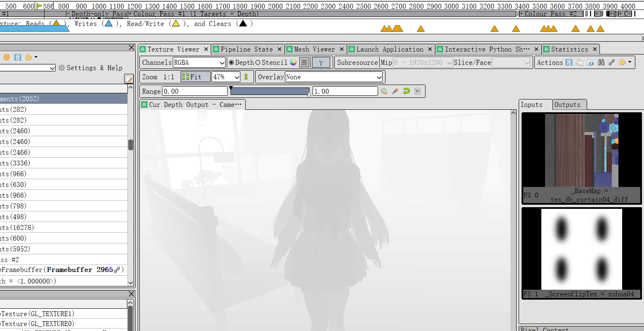
Task: Select the range picker wand icon
Action: [395, 91]
